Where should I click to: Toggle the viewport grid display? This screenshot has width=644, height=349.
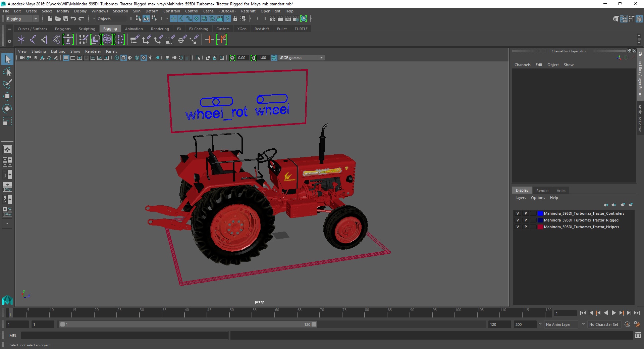(66, 58)
